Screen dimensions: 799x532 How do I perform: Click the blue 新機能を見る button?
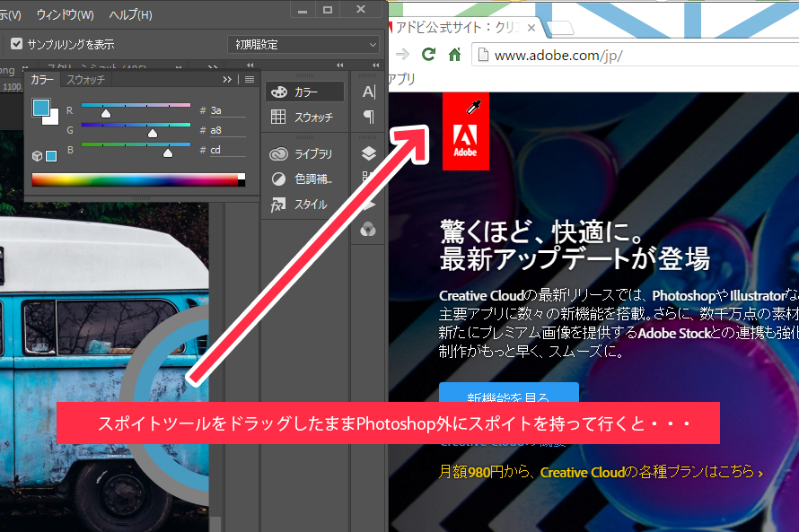tap(509, 393)
